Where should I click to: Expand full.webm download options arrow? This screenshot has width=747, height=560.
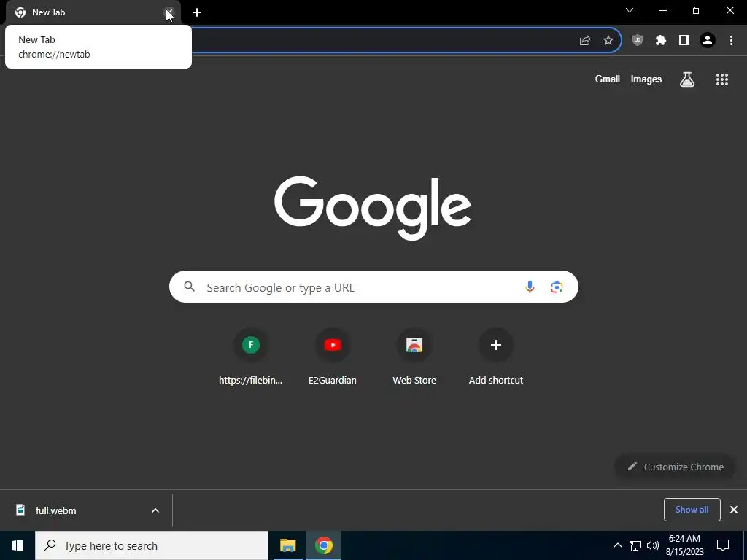click(155, 510)
